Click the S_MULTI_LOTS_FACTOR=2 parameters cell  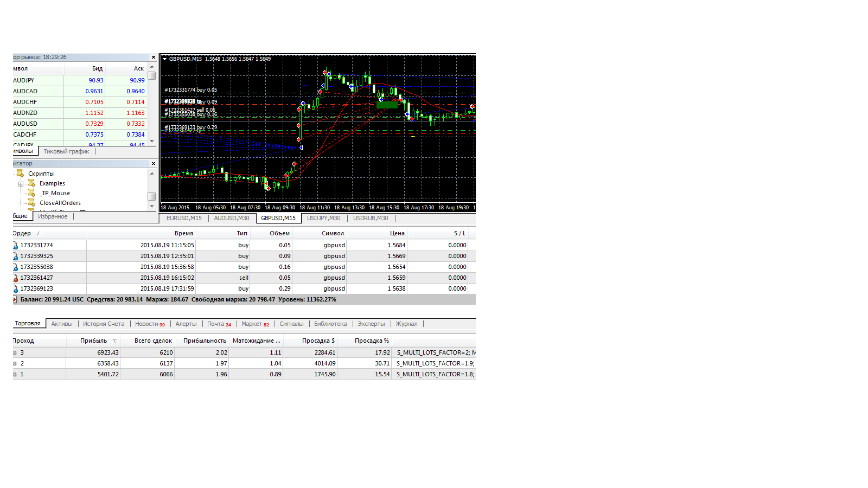[x=434, y=352]
